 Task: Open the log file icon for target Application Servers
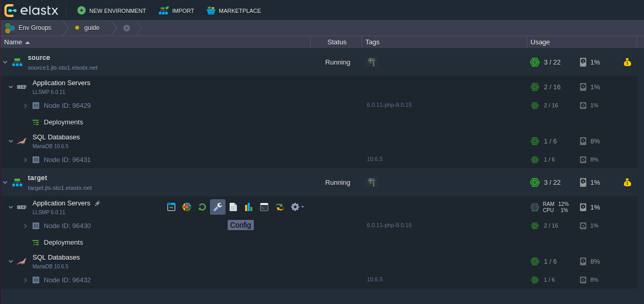pos(233,207)
